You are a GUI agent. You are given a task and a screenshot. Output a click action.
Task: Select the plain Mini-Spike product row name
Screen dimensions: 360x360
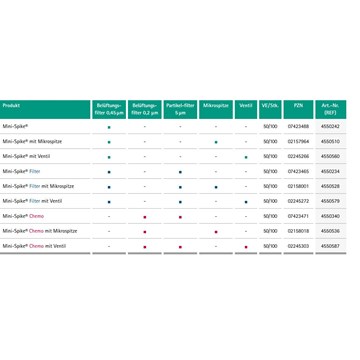pyautogui.click(x=15, y=126)
